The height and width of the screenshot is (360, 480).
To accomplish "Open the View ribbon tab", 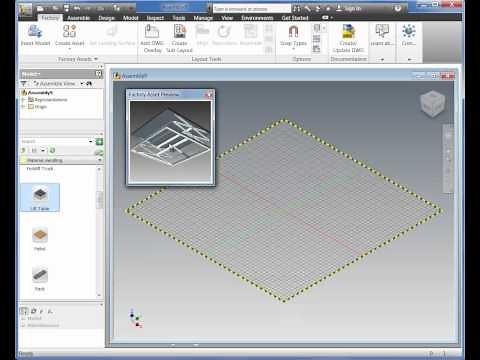I will click(227, 18).
